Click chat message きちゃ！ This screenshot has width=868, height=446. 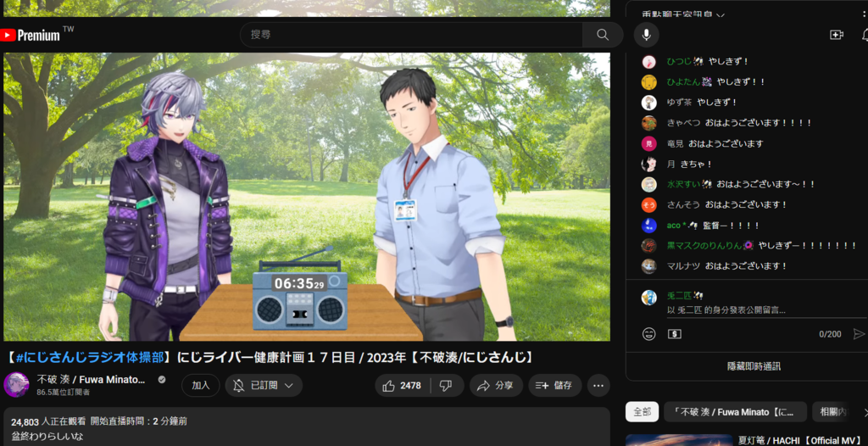(x=697, y=164)
